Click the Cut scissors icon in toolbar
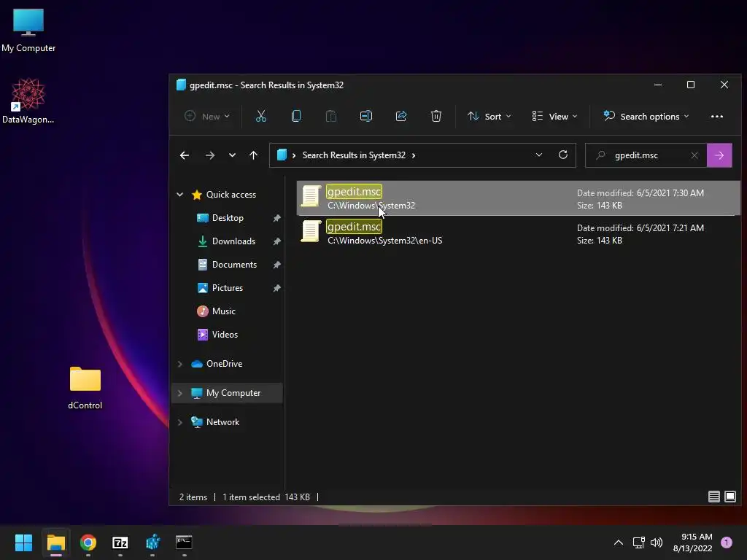Viewport: 747px width, 560px height. (261, 116)
